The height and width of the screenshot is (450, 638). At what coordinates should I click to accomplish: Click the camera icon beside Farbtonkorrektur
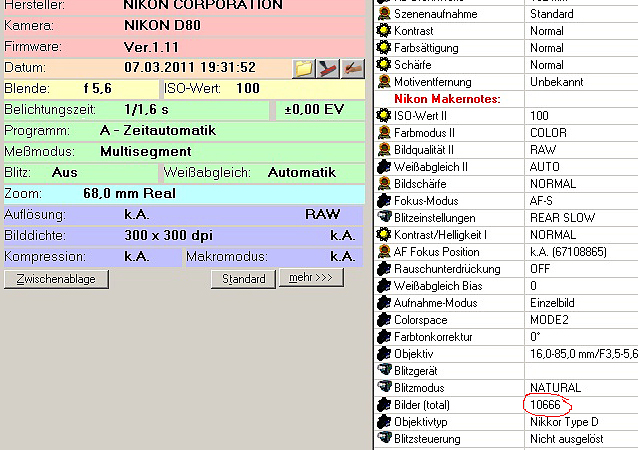coord(384,337)
